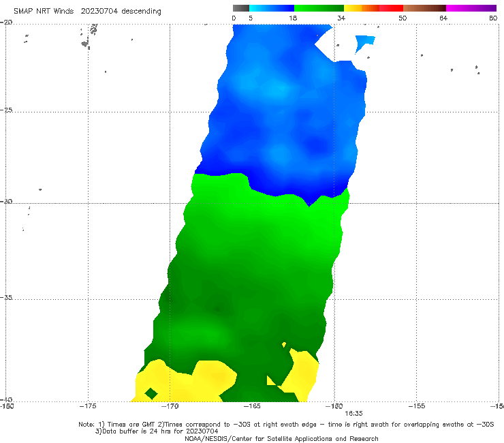
Task: Pick the brown 50–64 color bar segment
Action: pyautogui.click(x=424, y=8)
